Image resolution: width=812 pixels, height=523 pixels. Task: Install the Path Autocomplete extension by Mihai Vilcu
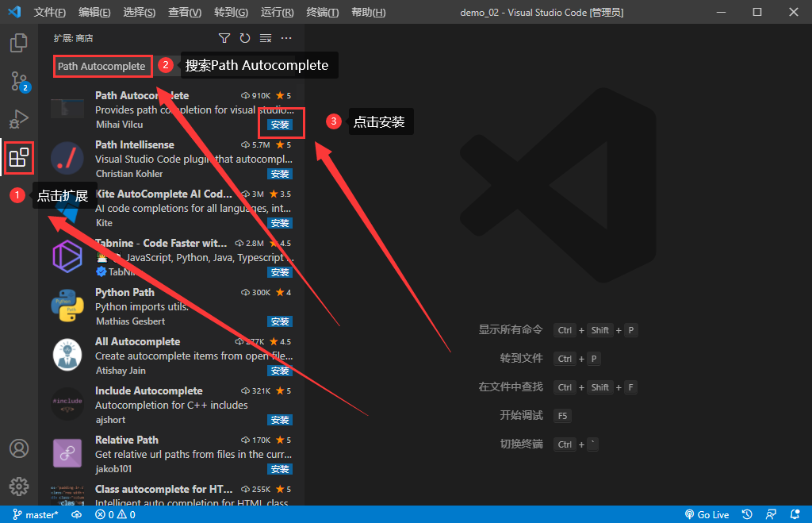(x=280, y=125)
